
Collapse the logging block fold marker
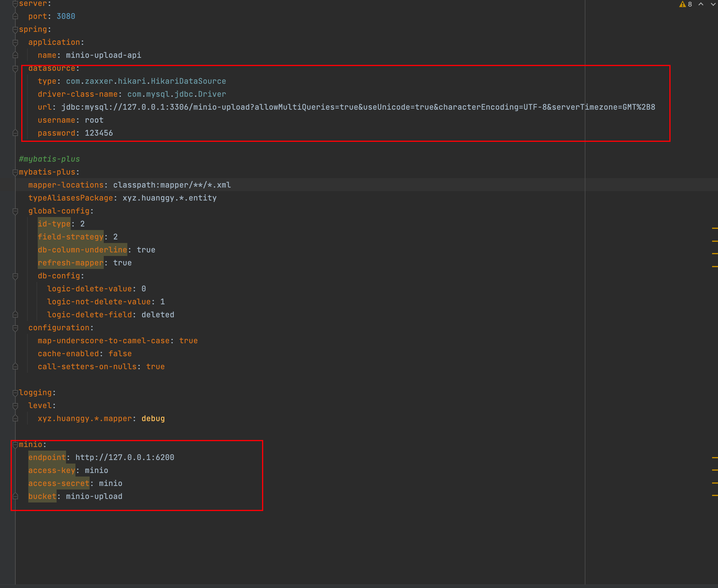pos(15,393)
